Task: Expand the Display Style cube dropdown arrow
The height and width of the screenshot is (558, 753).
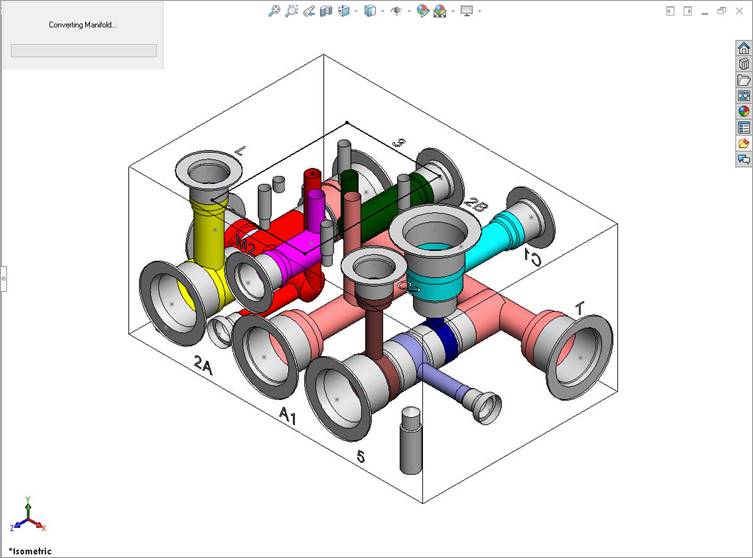Action: pos(383,11)
